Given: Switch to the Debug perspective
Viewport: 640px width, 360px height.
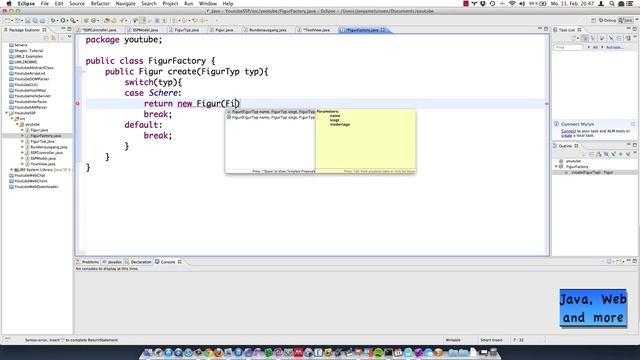Looking at the screenshot, I should [x=607, y=20].
